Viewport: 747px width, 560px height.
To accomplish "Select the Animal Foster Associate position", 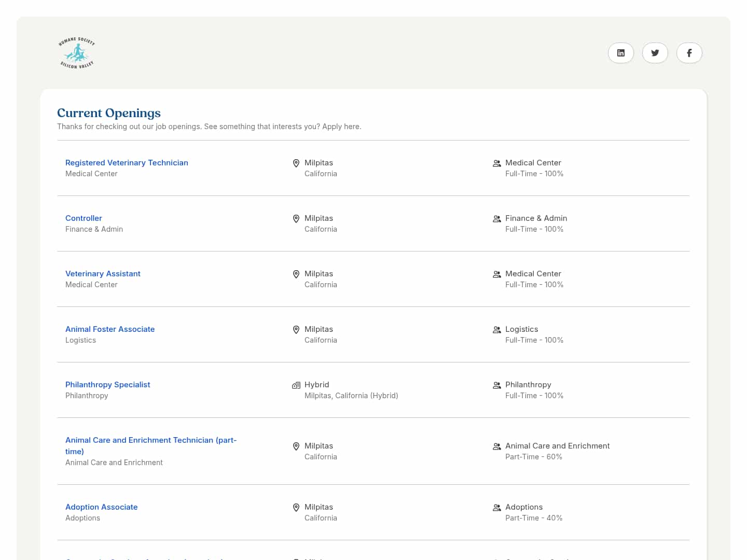I will 110,329.
